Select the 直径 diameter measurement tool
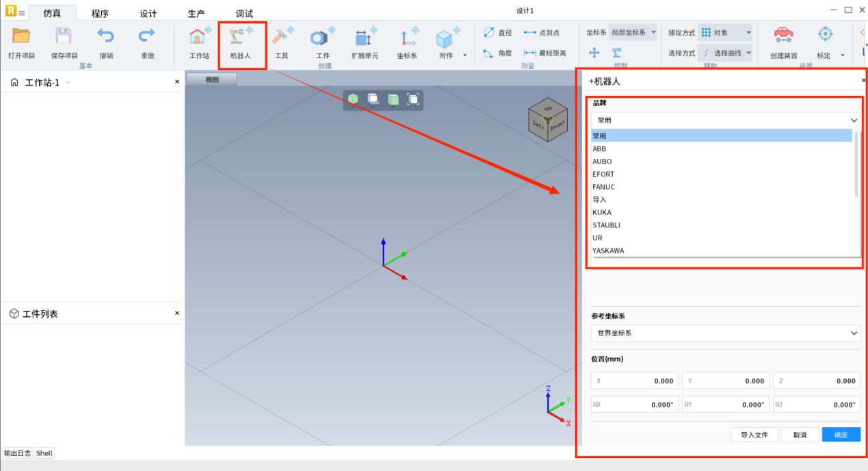The width and height of the screenshot is (868, 471). pos(497,33)
